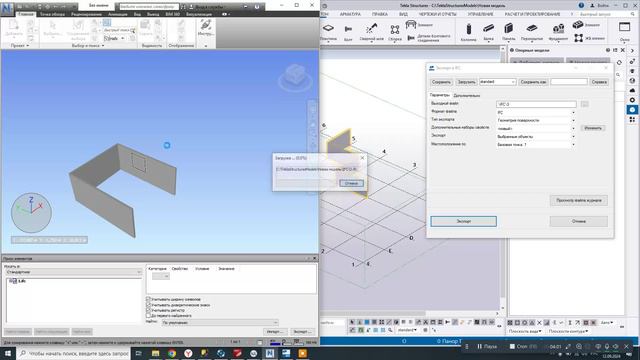Click the Load button in export dialog

tap(466, 82)
